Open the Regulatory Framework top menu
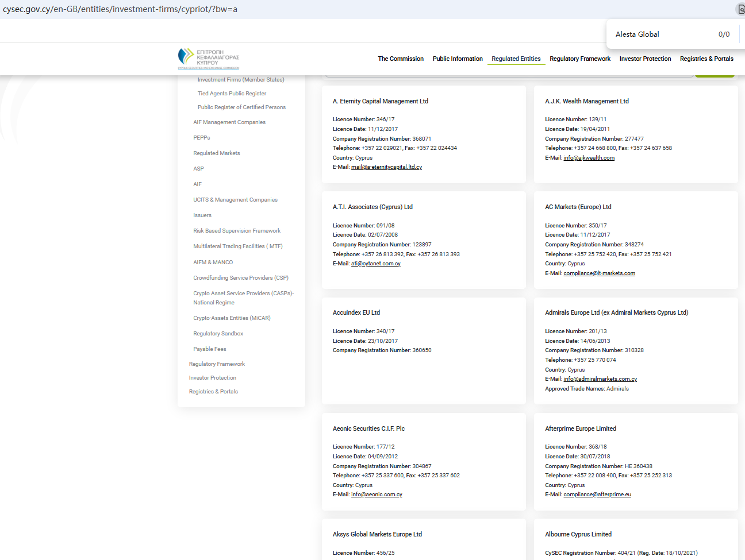 [580, 59]
